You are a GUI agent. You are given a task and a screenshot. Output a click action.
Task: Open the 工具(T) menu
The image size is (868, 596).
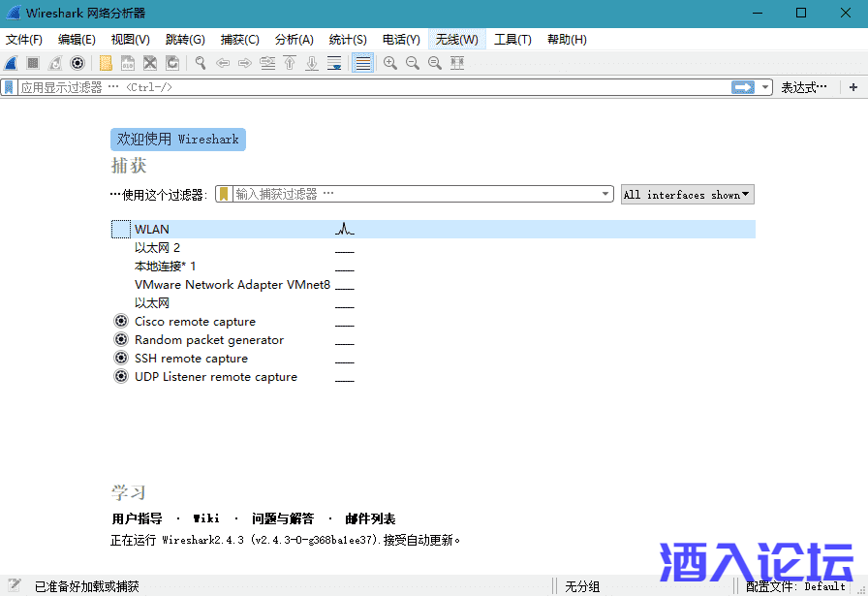512,40
